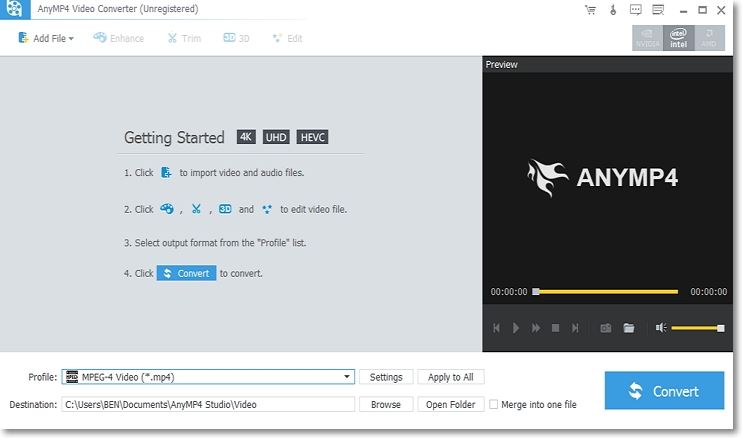Image resolution: width=742 pixels, height=438 pixels.
Task: Click the yellow preview progress bar
Action: (x=605, y=292)
